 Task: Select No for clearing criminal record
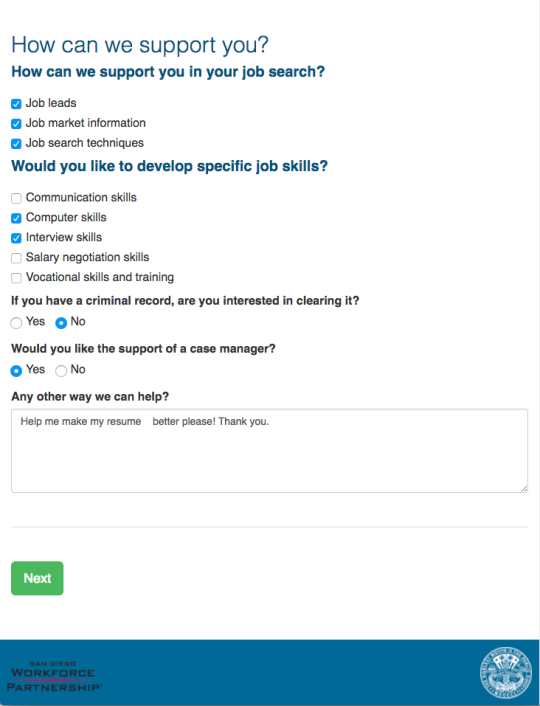pos(61,323)
